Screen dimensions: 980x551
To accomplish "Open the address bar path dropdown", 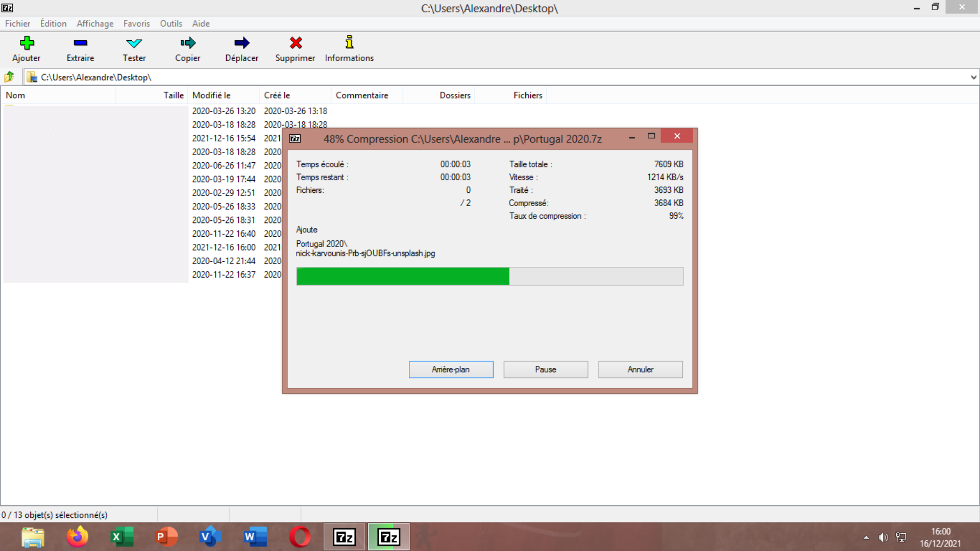I will [x=974, y=77].
